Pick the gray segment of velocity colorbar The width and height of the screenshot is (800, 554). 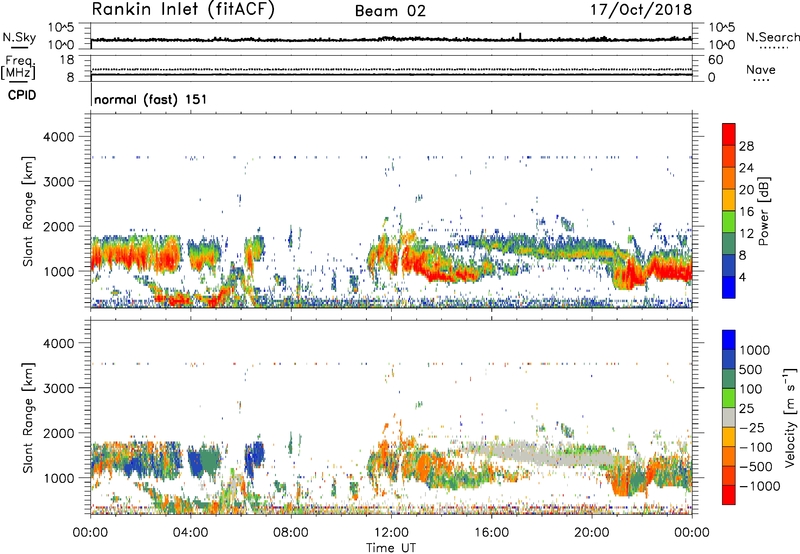(x=729, y=417)
